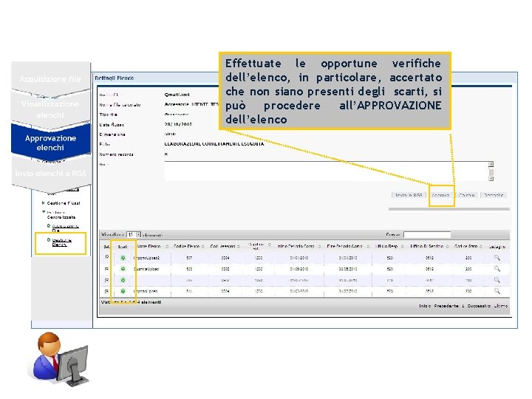Click ELABORAZIONE CORRETTAMENTE ESEGUITA status text

pyautogui.click(x=214, y=144)
